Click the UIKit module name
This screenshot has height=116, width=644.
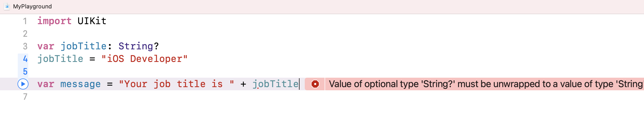point(92,21)
